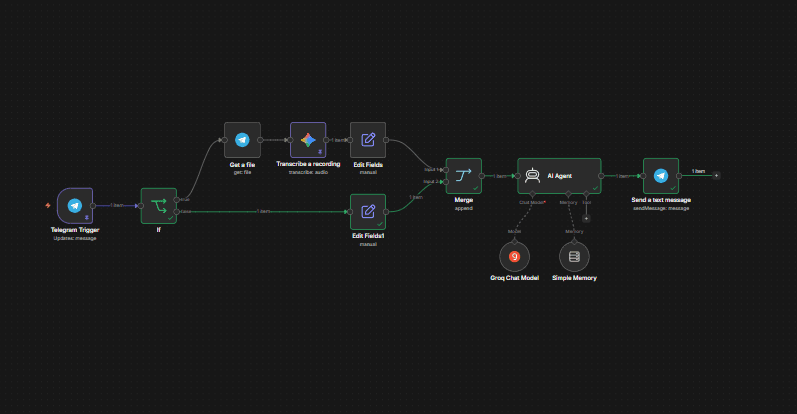Click the Input 1 handle on Merge
This screenshot has width=797, height=414.
coord(446,170)
